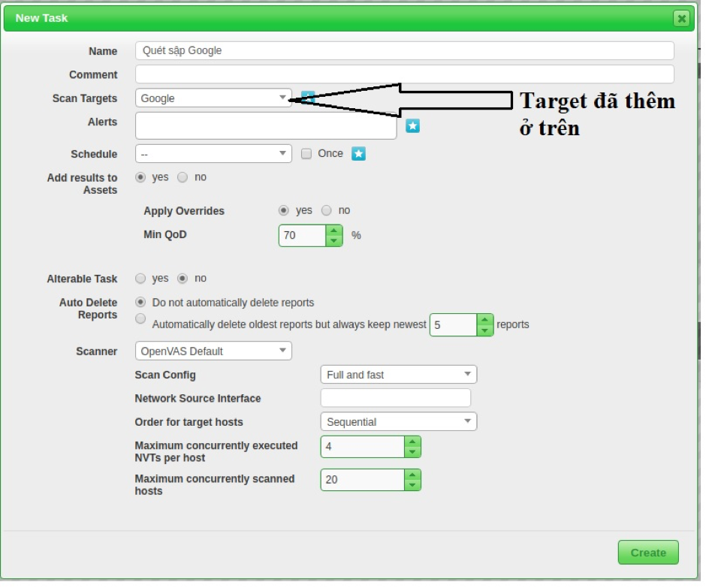Image resolution: width=706 pixels, height=588 pixels.
Task: Open the Scan Targets dropdown
Action: click(x=215, y=98)
